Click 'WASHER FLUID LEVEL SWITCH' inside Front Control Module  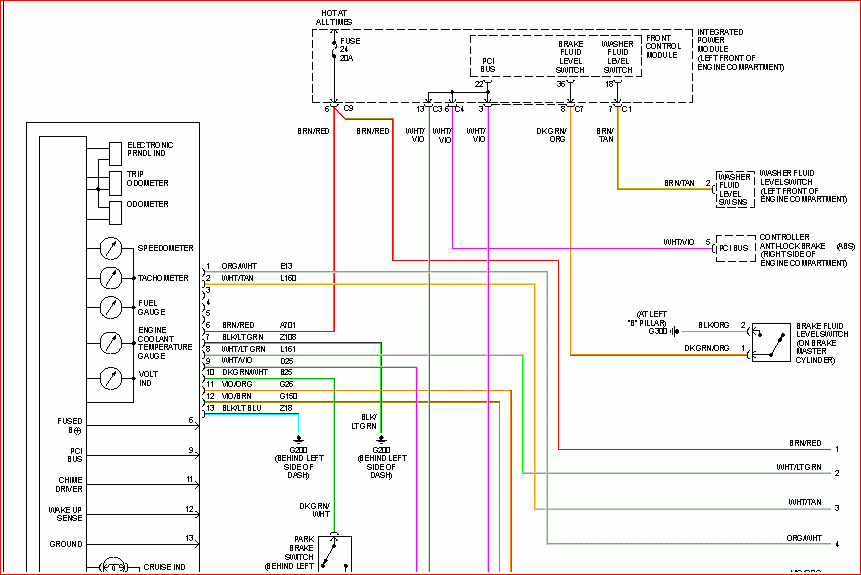click(618, 57)
